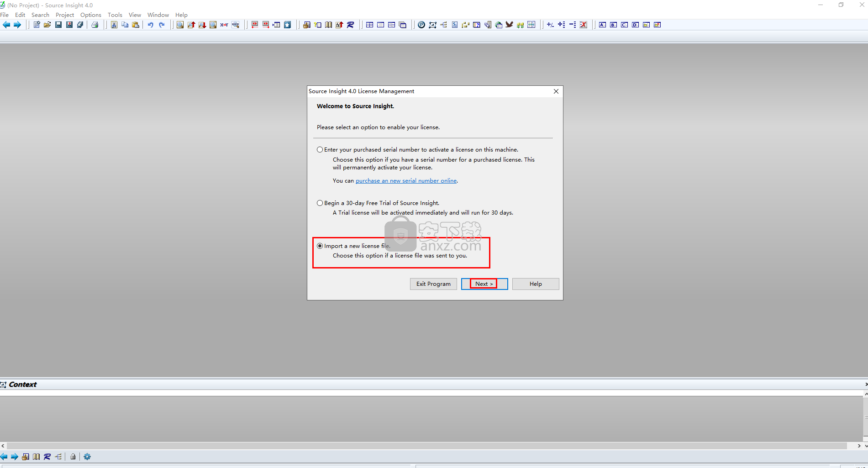Click the layout D toolbar icon
868x468 pixels.
[636, 25]
